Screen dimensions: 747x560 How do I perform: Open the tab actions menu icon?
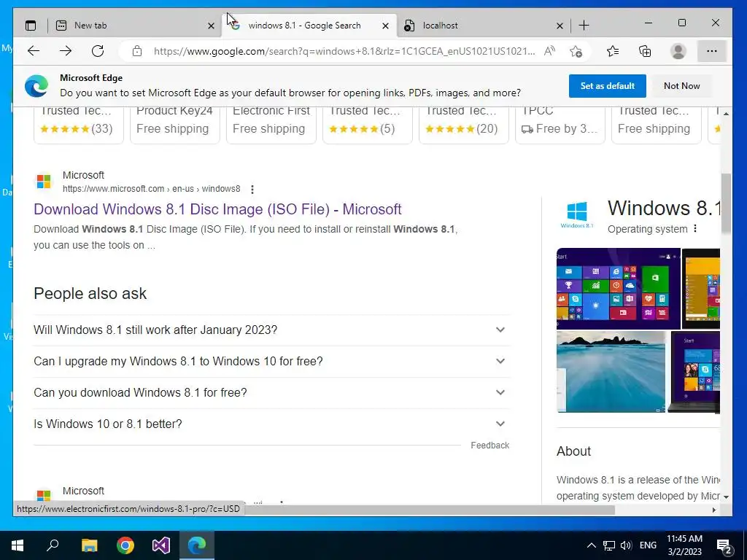click(x=31, y=26)
